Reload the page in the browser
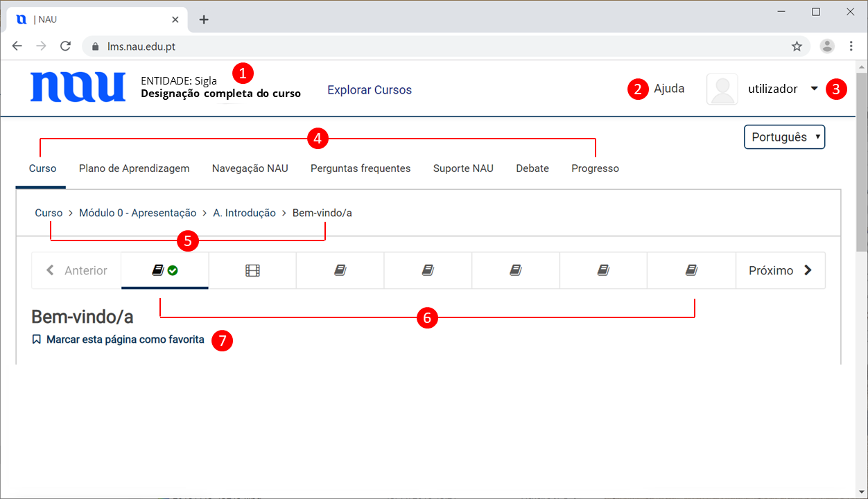Image resolution: width=868 pixels, height=499 pixels. [x=66, y=46]
